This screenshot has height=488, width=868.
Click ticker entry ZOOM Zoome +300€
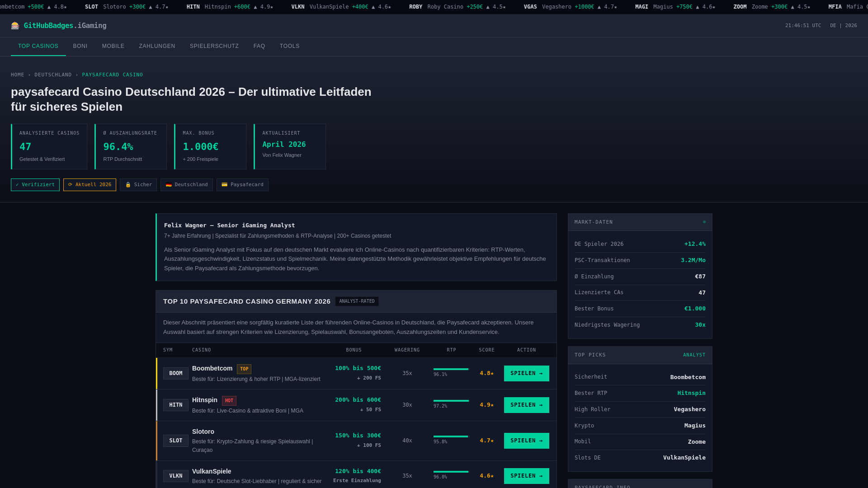[772, 7]
